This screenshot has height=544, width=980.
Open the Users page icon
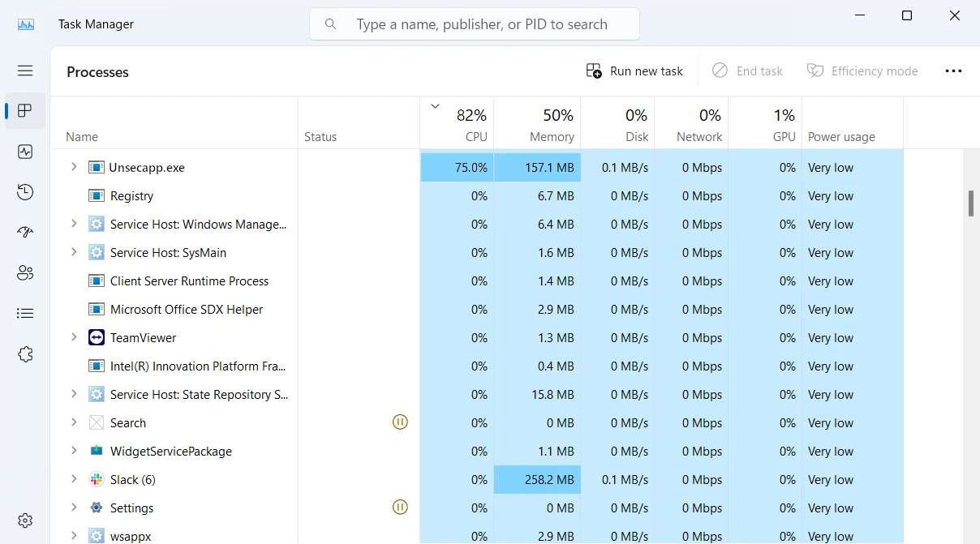coord(25,272)
